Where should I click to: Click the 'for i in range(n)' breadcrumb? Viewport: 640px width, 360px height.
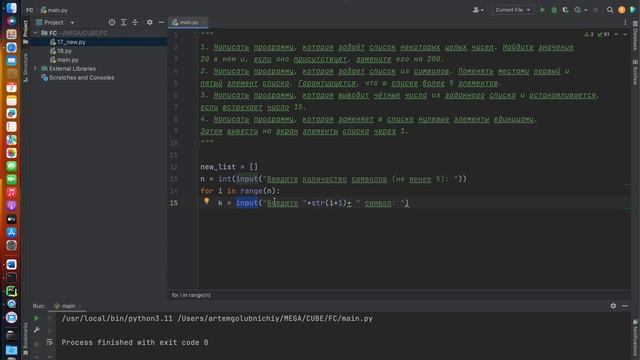coord(191,295)
